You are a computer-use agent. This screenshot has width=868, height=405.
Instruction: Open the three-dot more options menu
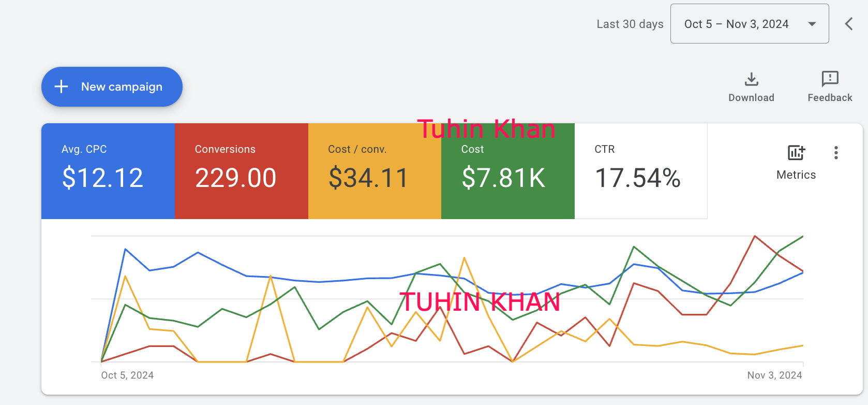(836, 153)
